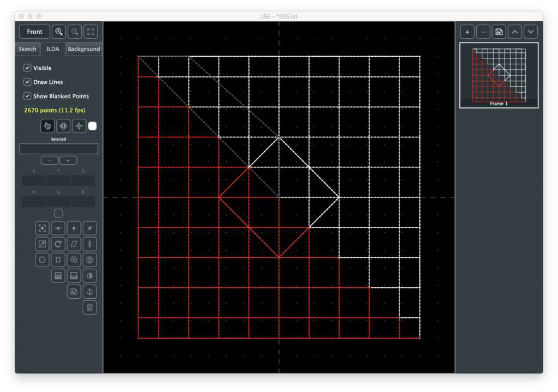The height and width of the screenshot is (392, 558).
Task: Add a new frame with plus button
Action: point(467,32)
